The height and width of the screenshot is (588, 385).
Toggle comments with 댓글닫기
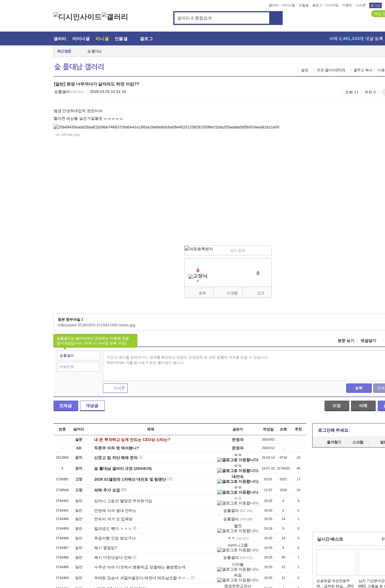(368, 341)
